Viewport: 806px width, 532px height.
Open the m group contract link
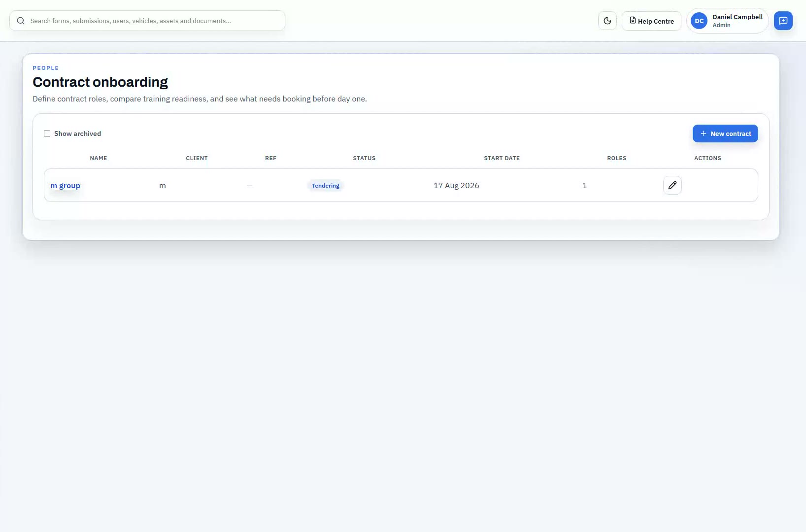[x=65, y=186]
